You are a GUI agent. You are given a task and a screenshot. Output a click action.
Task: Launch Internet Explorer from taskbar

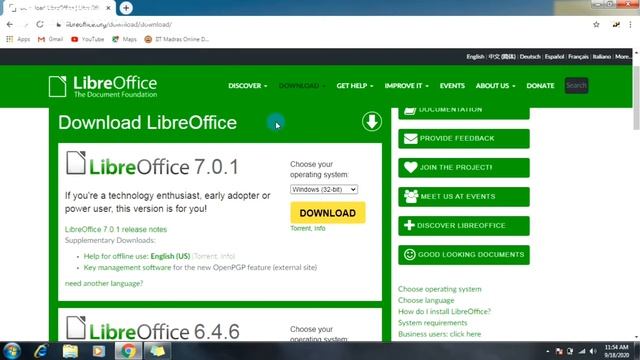click(x=41, y=351)
